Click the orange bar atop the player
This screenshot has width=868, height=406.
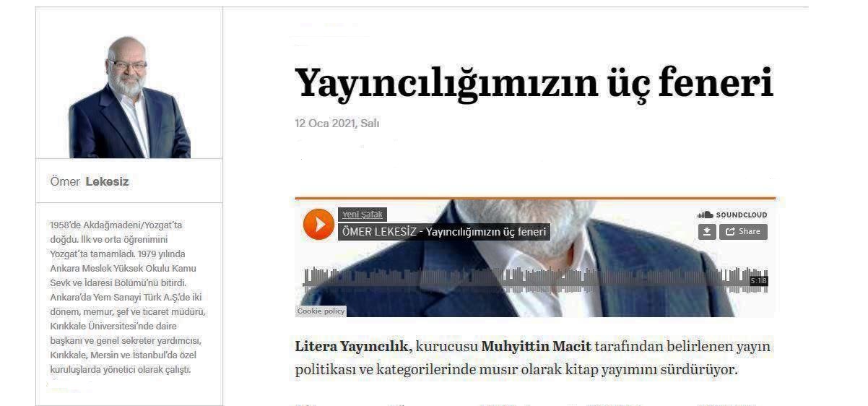[535, 198]
